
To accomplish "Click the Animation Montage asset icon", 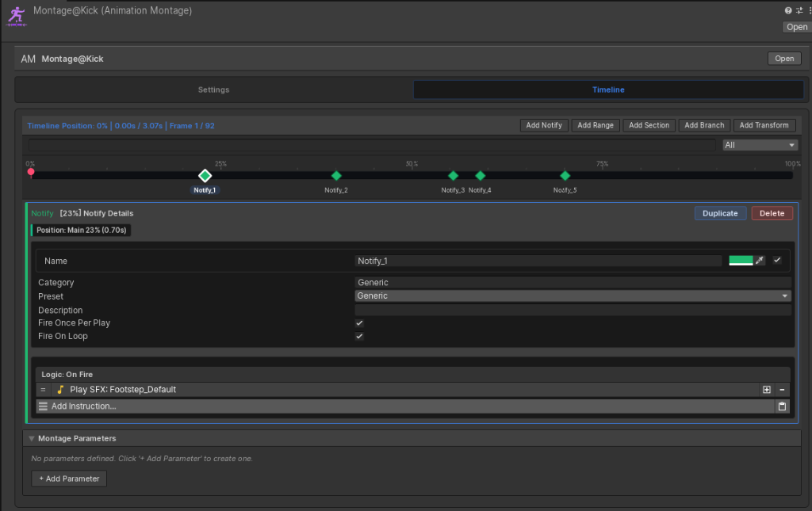I will pyautogui.click(x=17, y=16).
